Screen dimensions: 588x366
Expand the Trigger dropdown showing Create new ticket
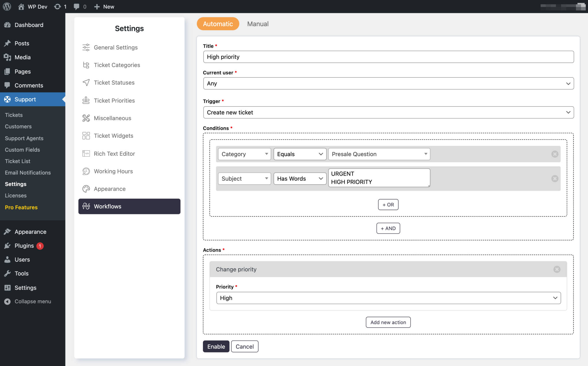(x=388, y=112)
